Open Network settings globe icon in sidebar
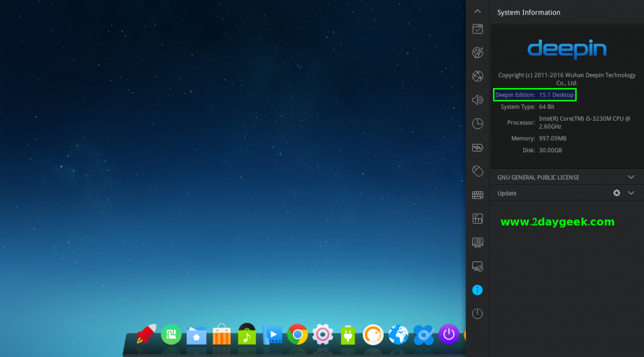644x357 pixels. (x=477, y=76)
